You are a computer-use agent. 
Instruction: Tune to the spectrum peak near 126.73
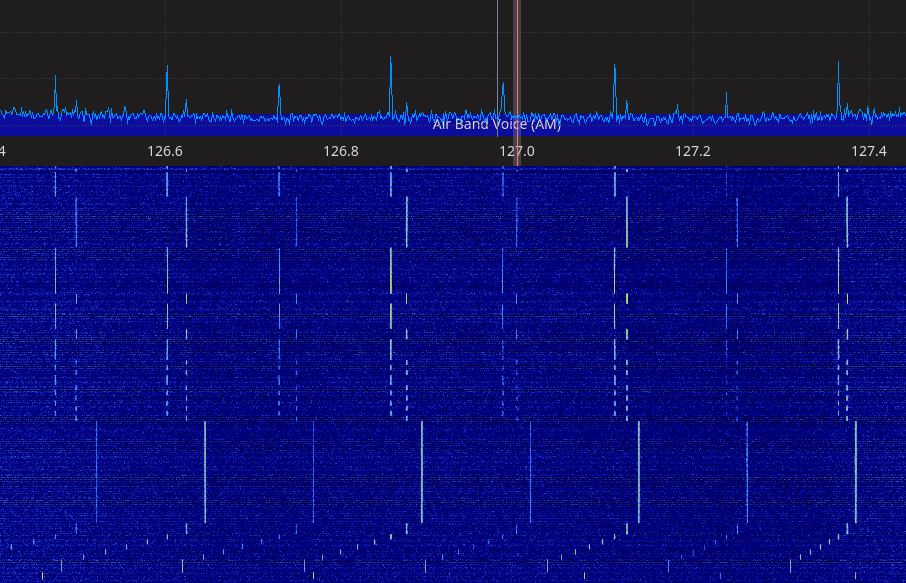279,95
